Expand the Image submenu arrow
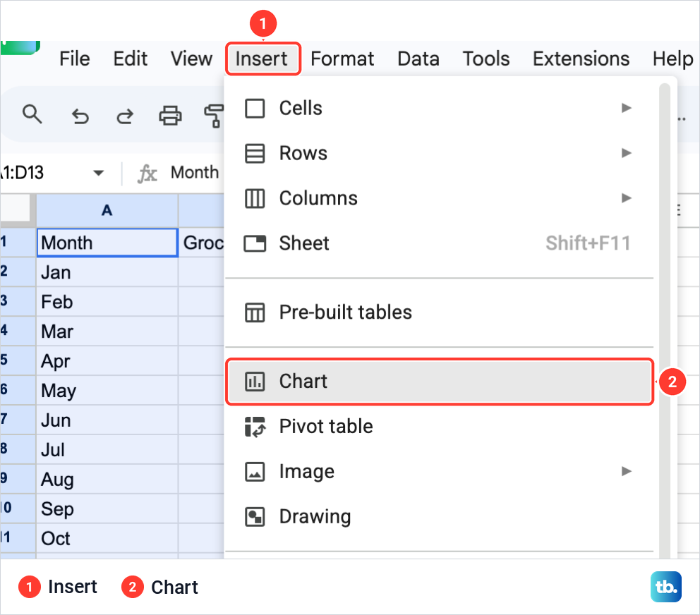 click(627, 471)
